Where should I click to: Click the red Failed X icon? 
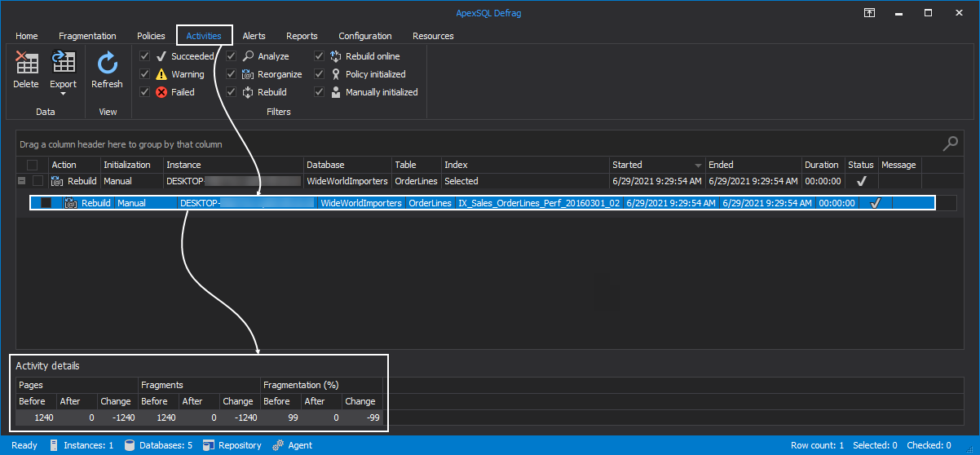pyautogui.click(x=161, y=92)
